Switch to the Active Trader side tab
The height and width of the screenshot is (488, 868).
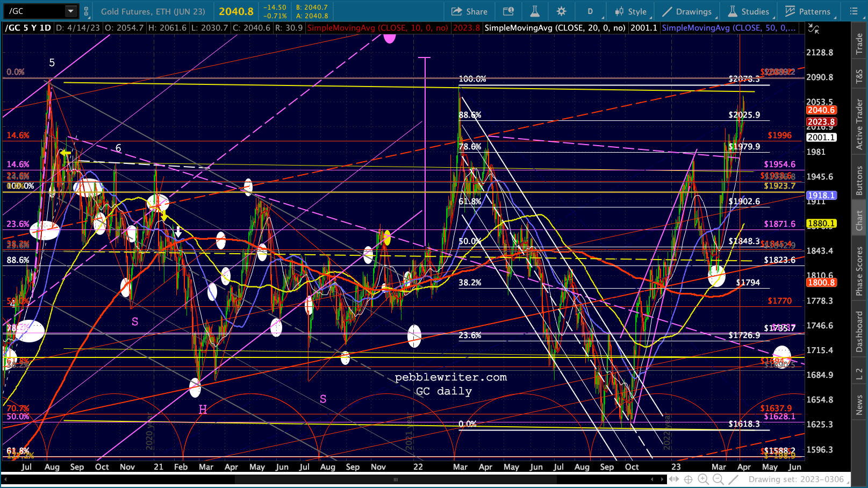click(x=859, y=124)
